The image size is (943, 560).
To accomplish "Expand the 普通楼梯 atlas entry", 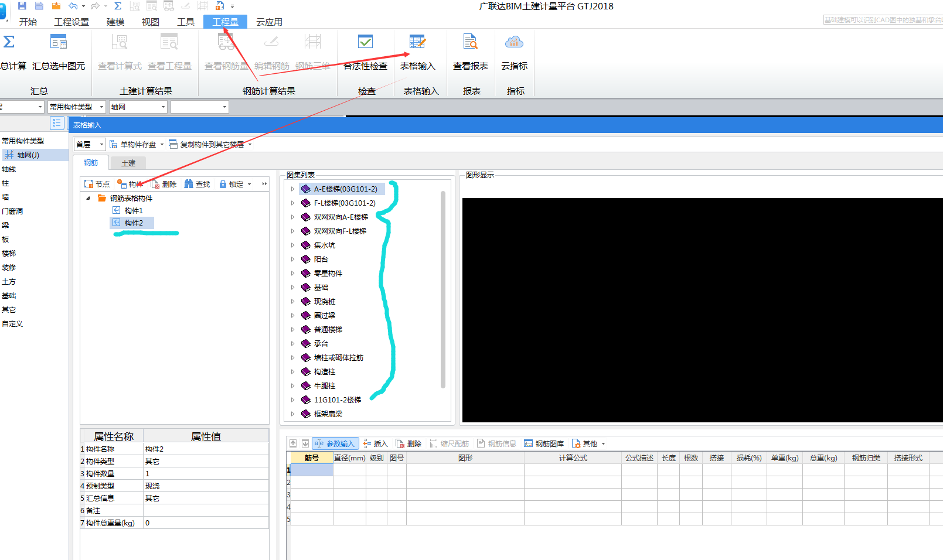I will click(x=292, y=329).
